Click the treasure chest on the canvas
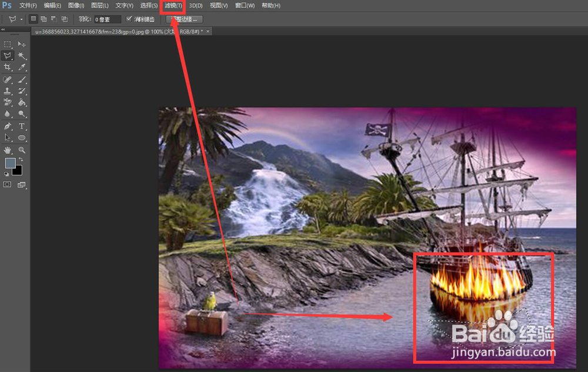Screen dimensions: 588x372 (x=206, y=322)
